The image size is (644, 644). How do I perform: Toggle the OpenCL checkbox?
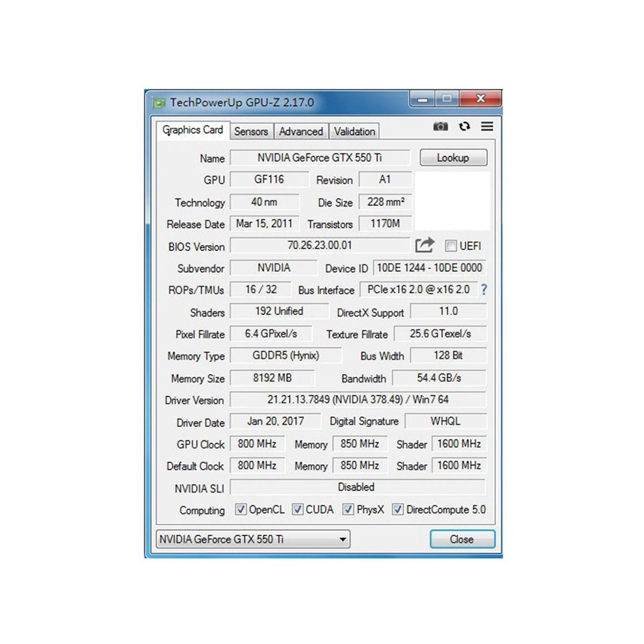241,509
